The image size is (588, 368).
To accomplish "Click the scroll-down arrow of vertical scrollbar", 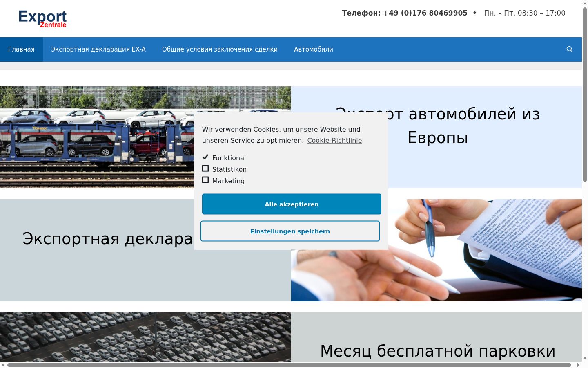I will click(585, 358).
